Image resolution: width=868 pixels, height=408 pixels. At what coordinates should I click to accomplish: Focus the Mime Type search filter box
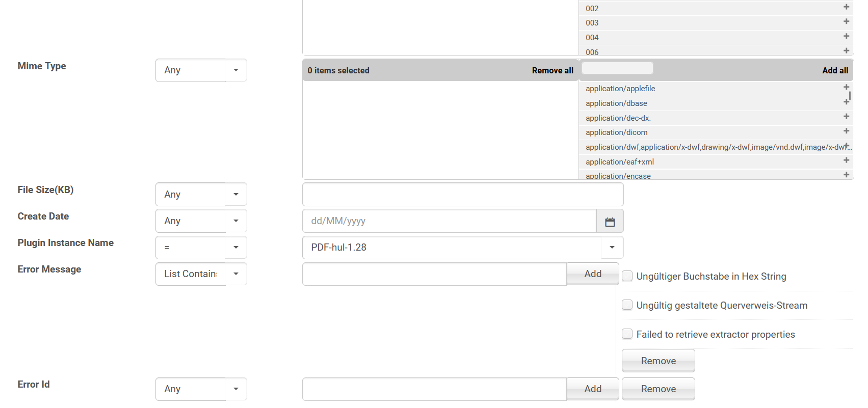point(617,68)
